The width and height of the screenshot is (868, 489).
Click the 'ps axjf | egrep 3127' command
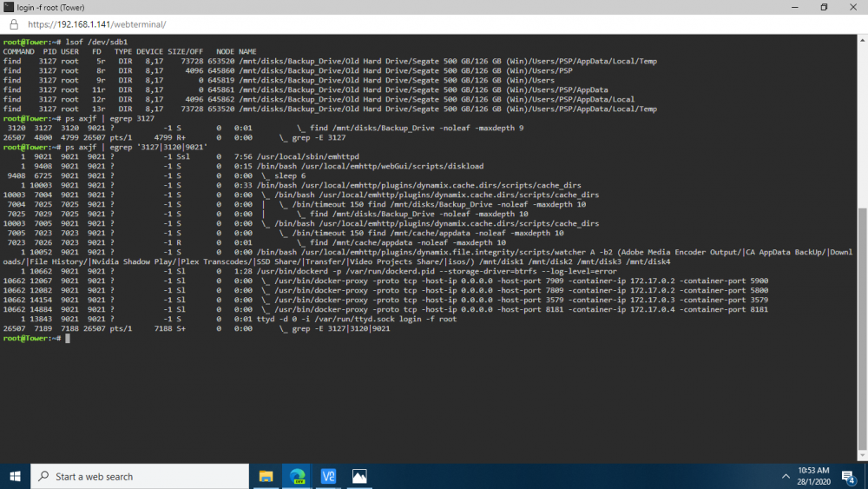109,118
